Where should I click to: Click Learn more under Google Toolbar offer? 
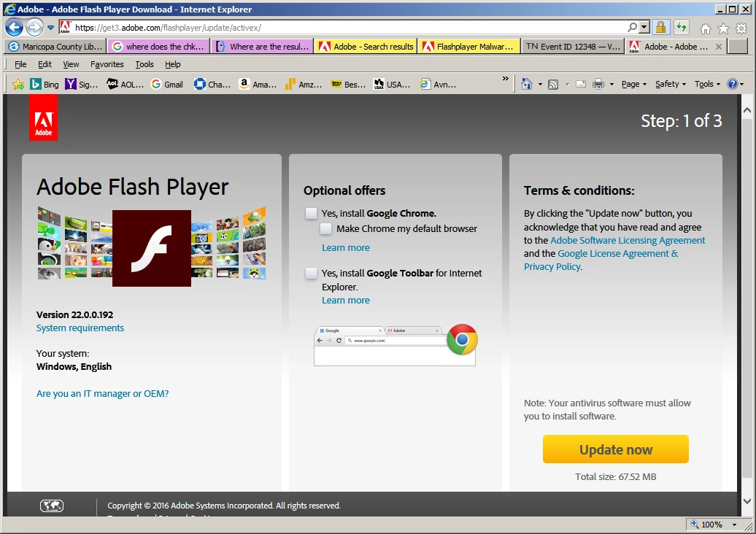click(346, 301)
